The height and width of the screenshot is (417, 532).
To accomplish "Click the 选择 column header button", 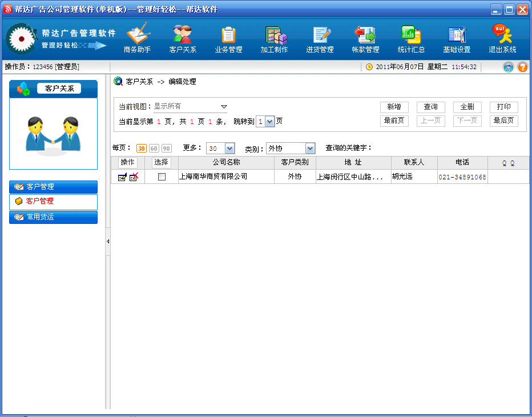I will pyautogui.click(x=161, y=162).
